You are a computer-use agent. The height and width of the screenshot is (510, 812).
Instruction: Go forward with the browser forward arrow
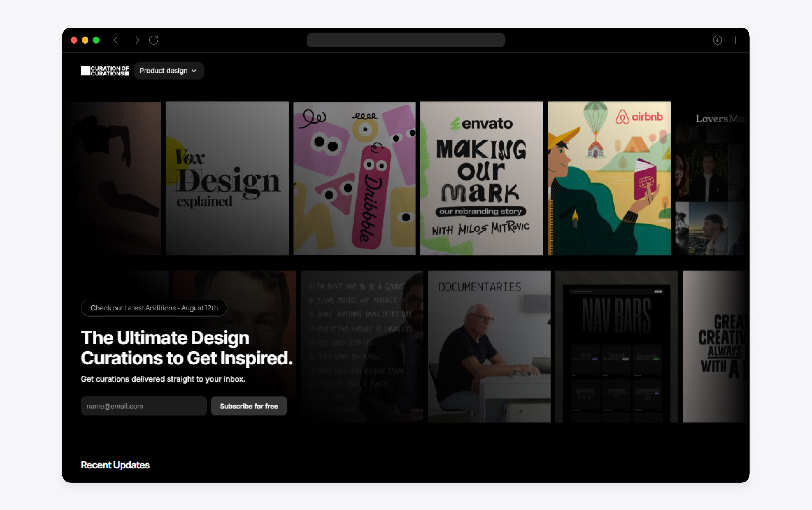(136, 40)
